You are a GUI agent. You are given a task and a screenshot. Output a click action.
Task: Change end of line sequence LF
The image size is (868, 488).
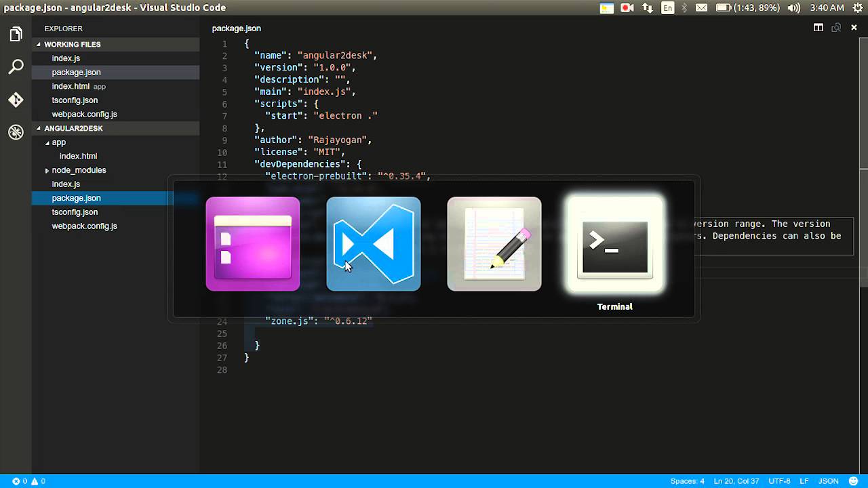click(x=804, y=481)
